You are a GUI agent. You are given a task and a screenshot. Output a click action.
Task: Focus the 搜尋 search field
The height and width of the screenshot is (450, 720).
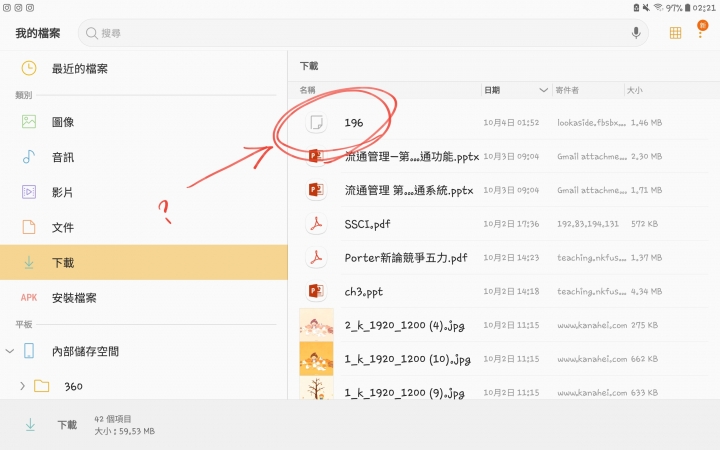tap(363, 33)
